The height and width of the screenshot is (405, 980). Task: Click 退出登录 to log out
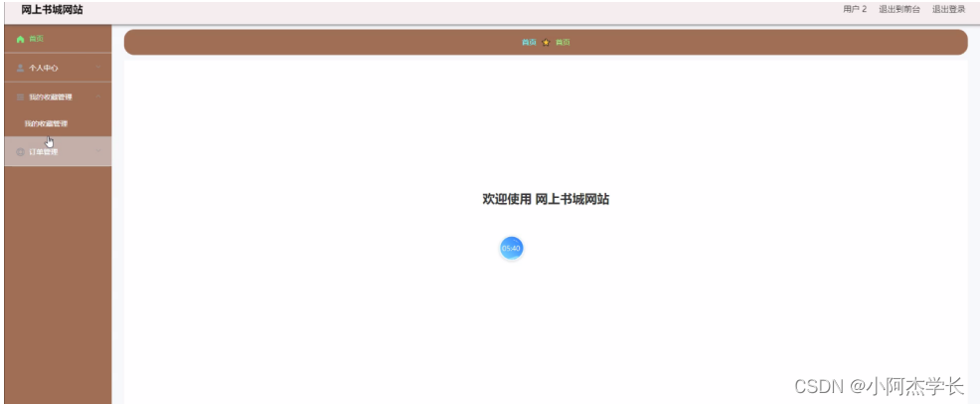[x=948, y=9]
